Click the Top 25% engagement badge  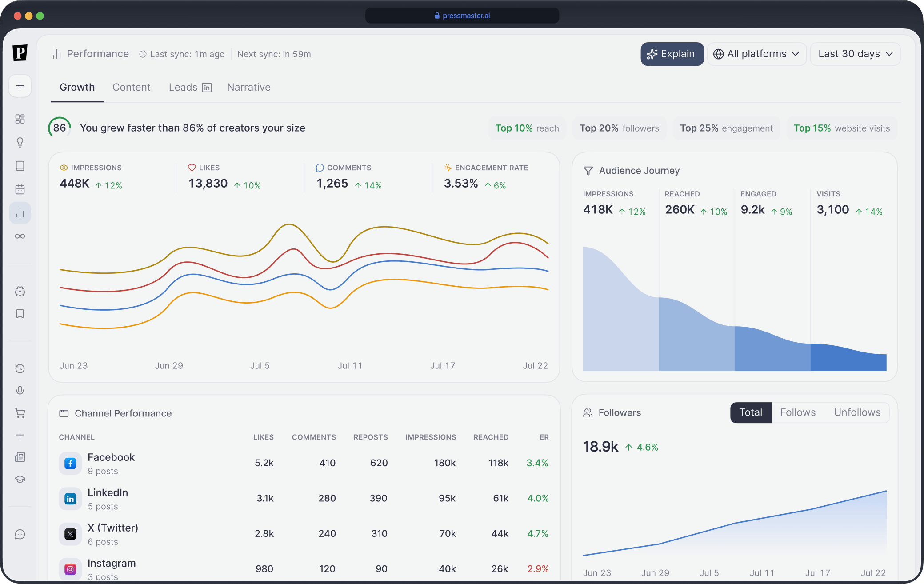click(x=726, y=128)
